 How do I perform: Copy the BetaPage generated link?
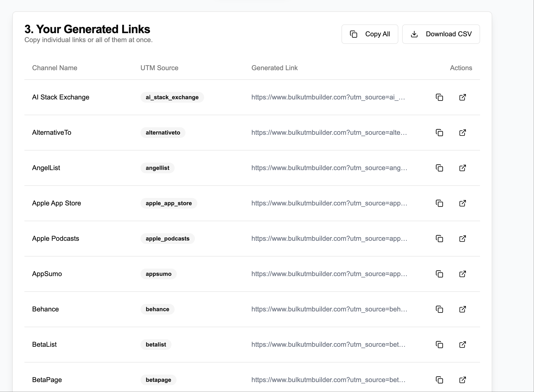coord(439,380)
